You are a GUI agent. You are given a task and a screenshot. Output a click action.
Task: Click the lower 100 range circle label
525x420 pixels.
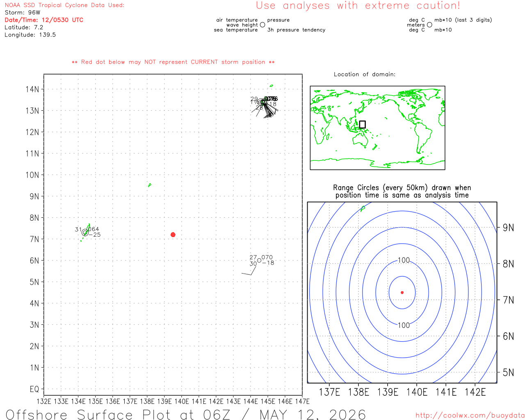tap(404, 325)
